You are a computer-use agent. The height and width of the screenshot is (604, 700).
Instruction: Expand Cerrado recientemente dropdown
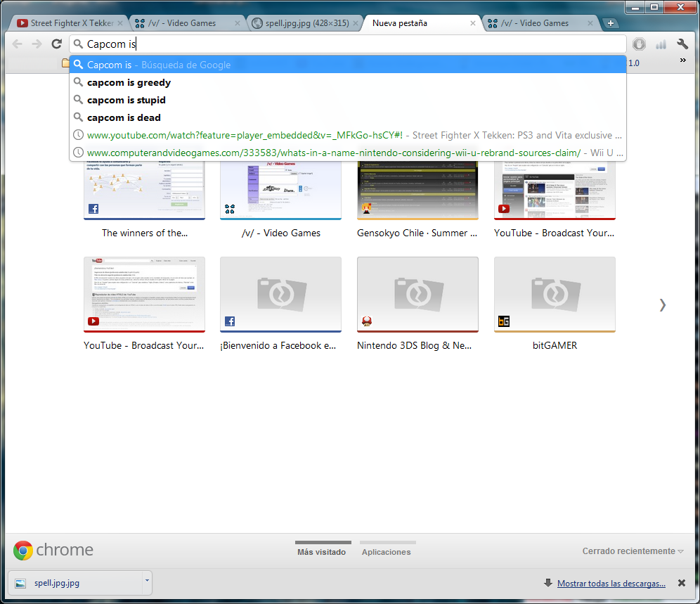(x=633, y=551)
